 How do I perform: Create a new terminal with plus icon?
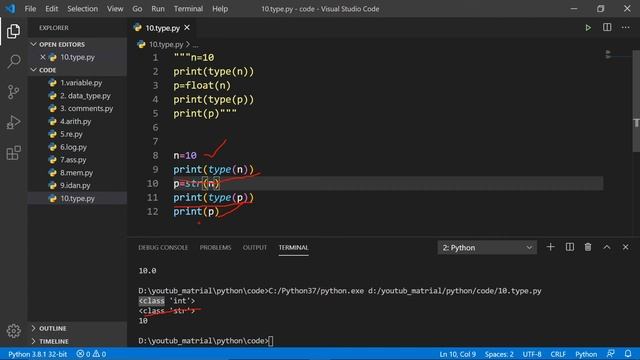tap(550, 247)
